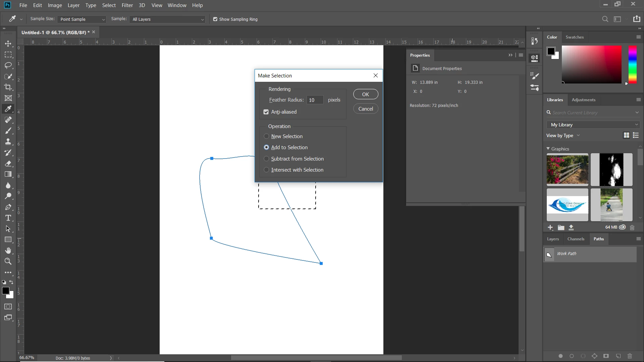
Task: Collapse the Graphics section
Action: (x=548, y=148)
